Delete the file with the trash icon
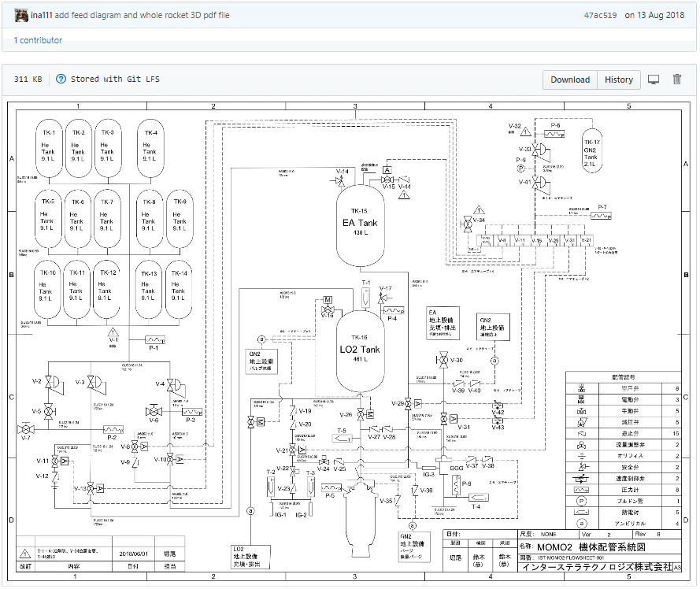The width and height of the screenshot is (700, 589). click(677, 79)
